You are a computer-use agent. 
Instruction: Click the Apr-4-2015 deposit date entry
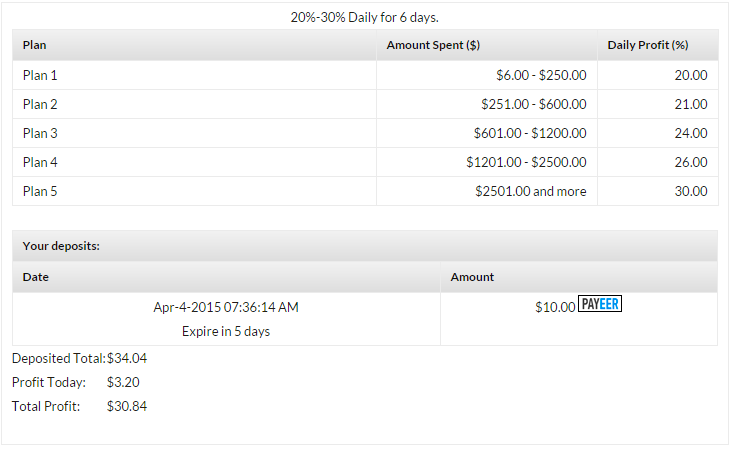coord(225,307)
